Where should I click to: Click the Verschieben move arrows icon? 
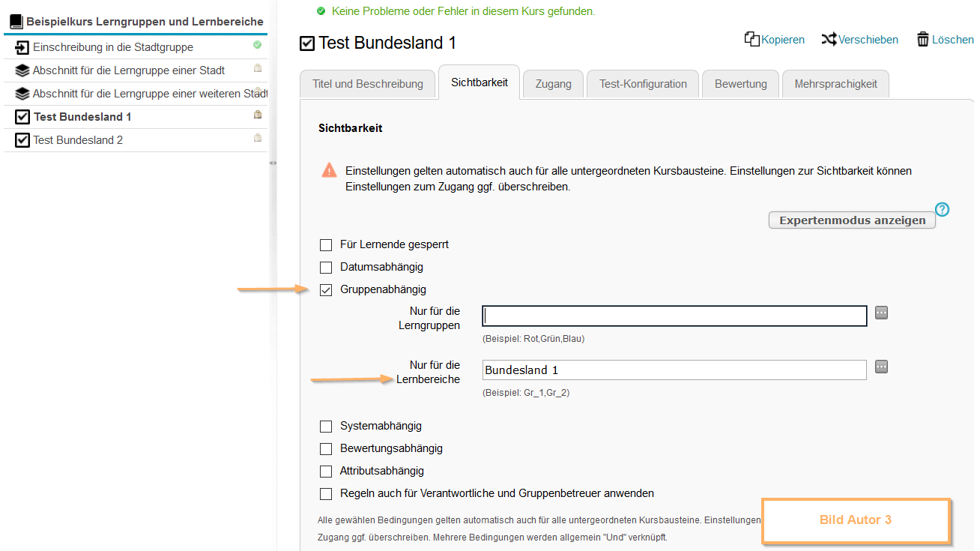click(829, 39)
